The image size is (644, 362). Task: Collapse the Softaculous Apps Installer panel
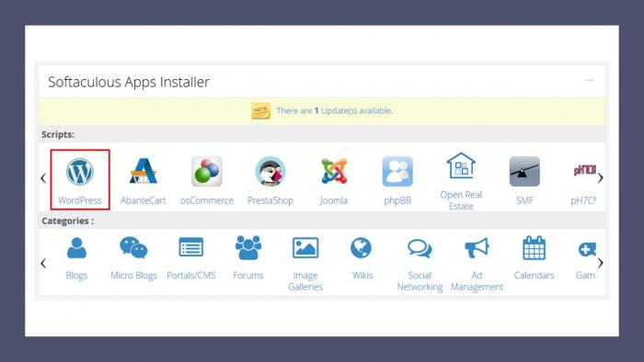[x=590, y=80]
